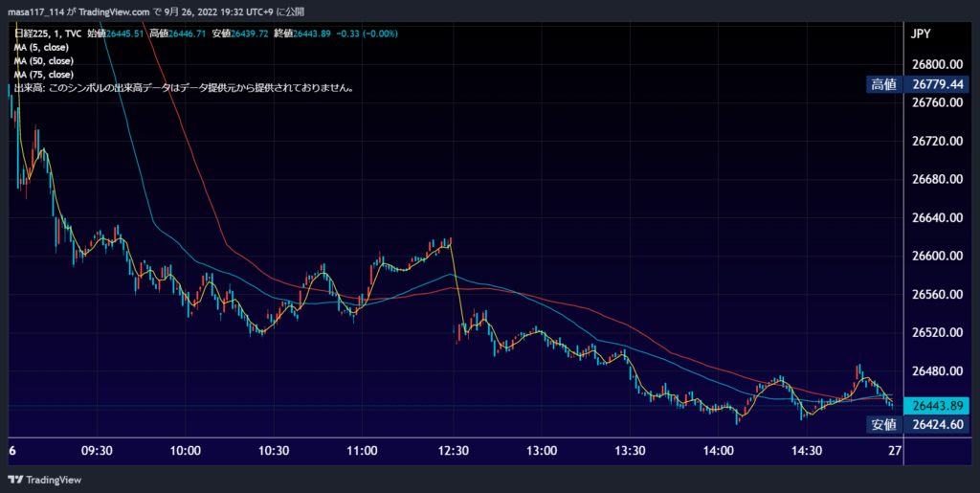This screenshot has width=980, height=493.
Task: Click the 始値 26445.51 open value
Action: click(x=116, y=34)
